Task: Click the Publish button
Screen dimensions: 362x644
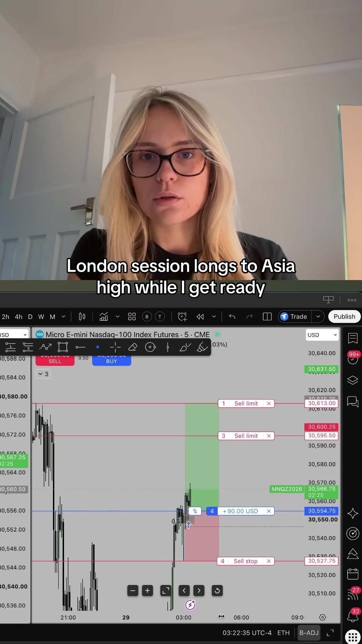Action: click(x=344, y=317)
